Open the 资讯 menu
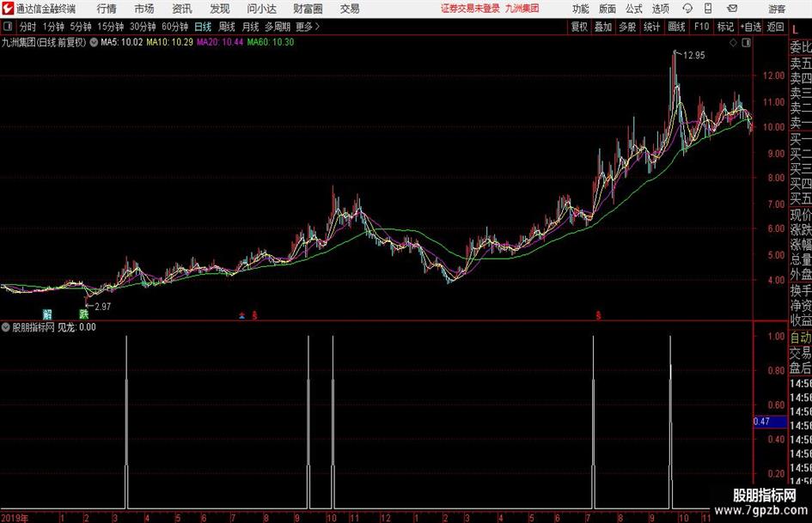The height and width of the screenshot is (523, 812). pyautogui.click(x=182, y=9)
